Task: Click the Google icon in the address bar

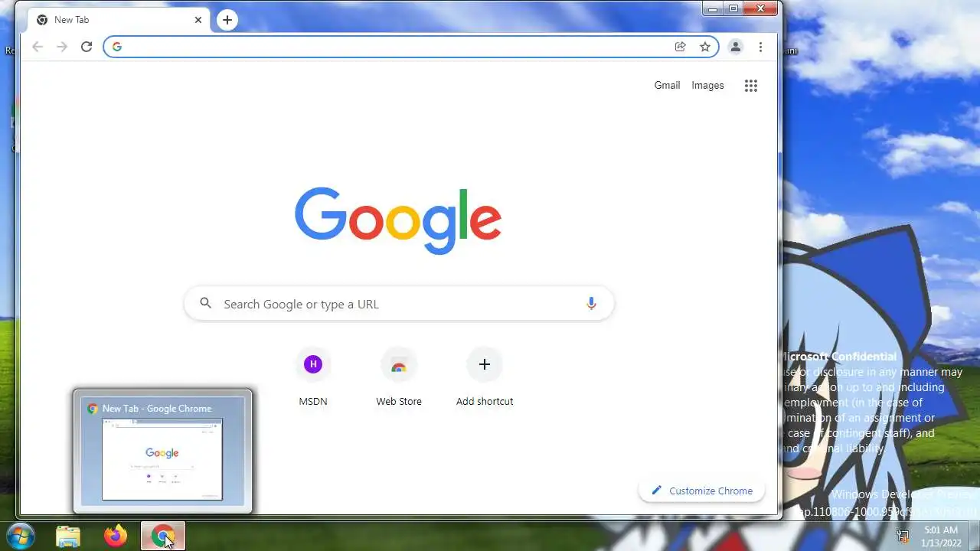Action: tap(116, 47)
